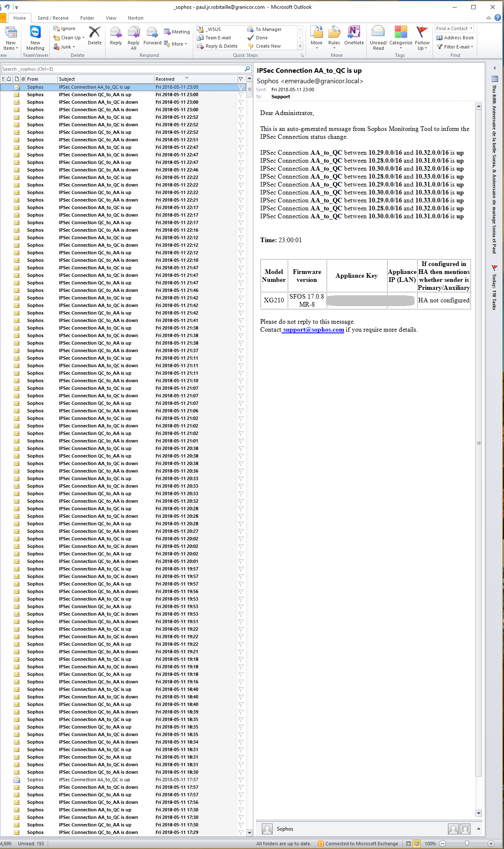Run the To Manager quick step

264,29
